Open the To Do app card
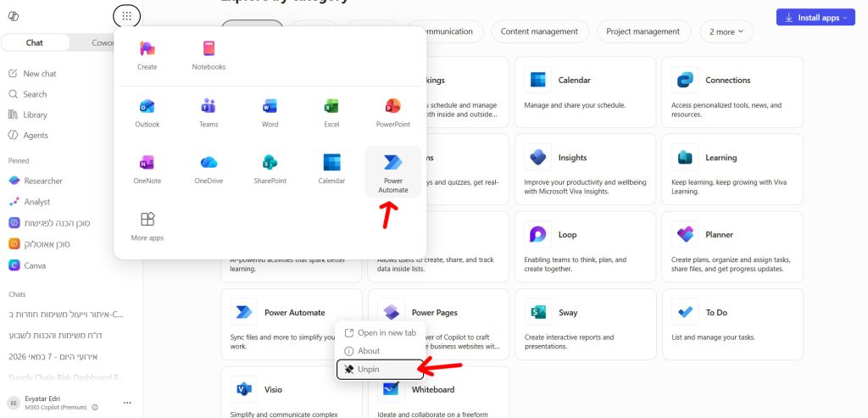Image resolution: width=868 pixels, height=418 pixels. click(732, 325)
